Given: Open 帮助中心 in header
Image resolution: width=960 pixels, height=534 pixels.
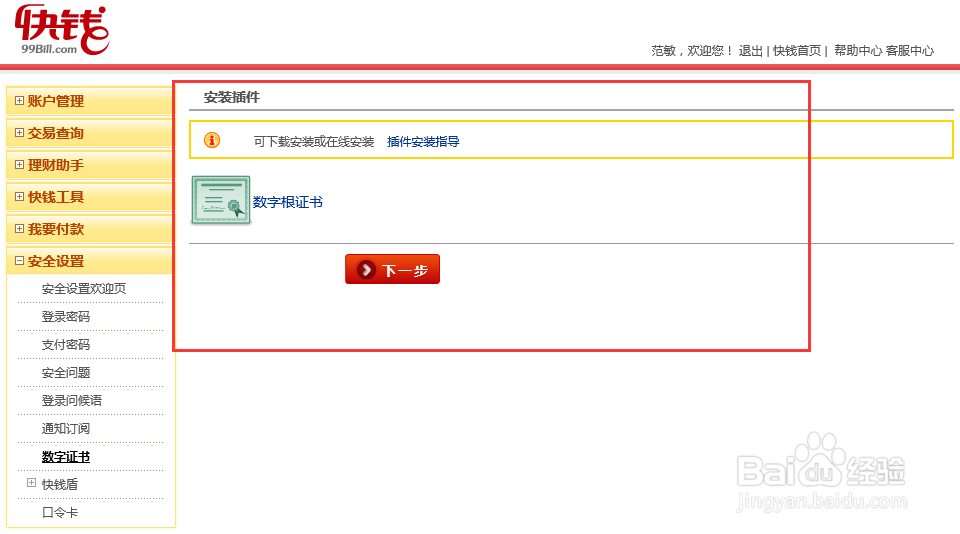Looking at the screenshot, I should tap(858, 51).
